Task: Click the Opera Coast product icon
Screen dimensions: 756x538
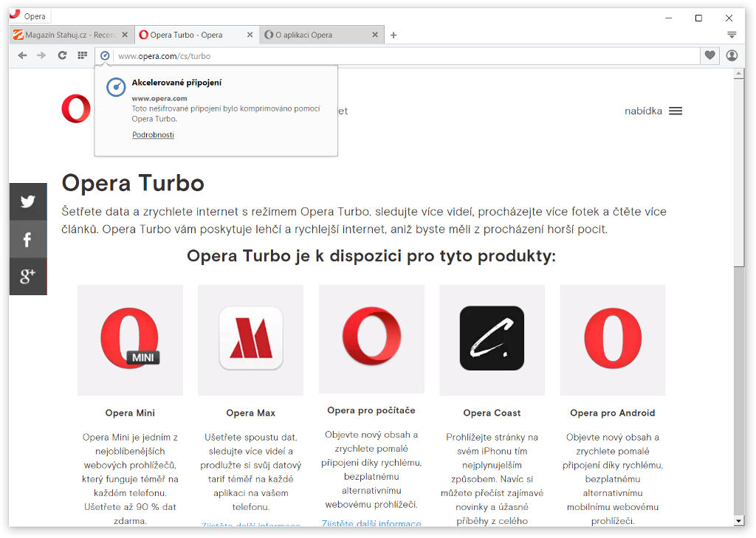Action: pyautogui.click(x=492, y=340)
